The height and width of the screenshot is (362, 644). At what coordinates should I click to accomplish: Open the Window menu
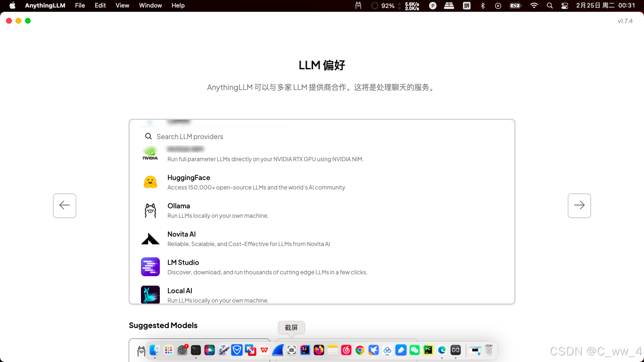click(x=150, y=6)
